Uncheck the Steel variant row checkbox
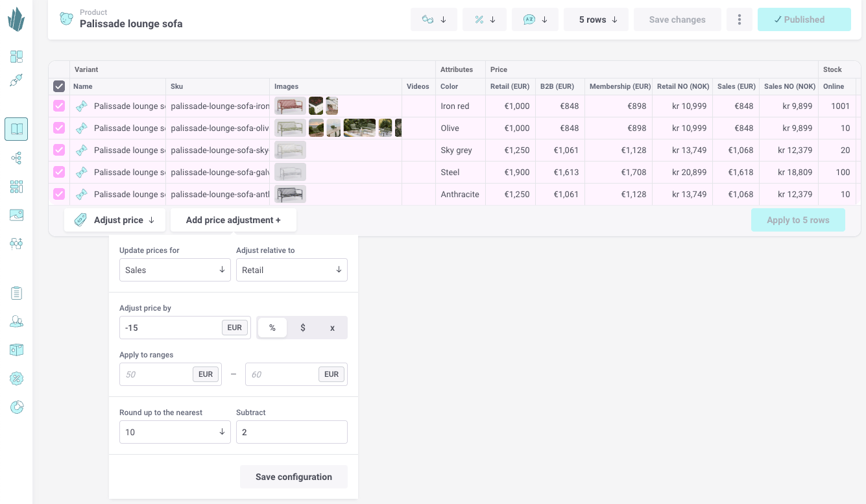The width and height of the screenshot is (866, 504). point(59,173)
